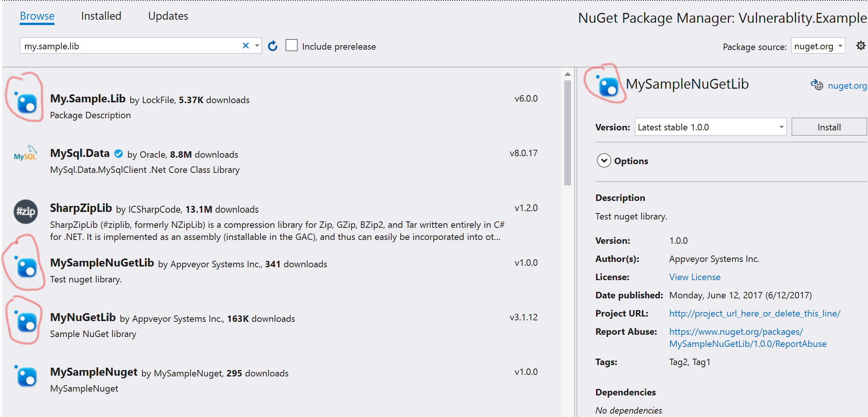Click the verified badge next to MySql.Data
868x417 pixels.
(118, 154)
